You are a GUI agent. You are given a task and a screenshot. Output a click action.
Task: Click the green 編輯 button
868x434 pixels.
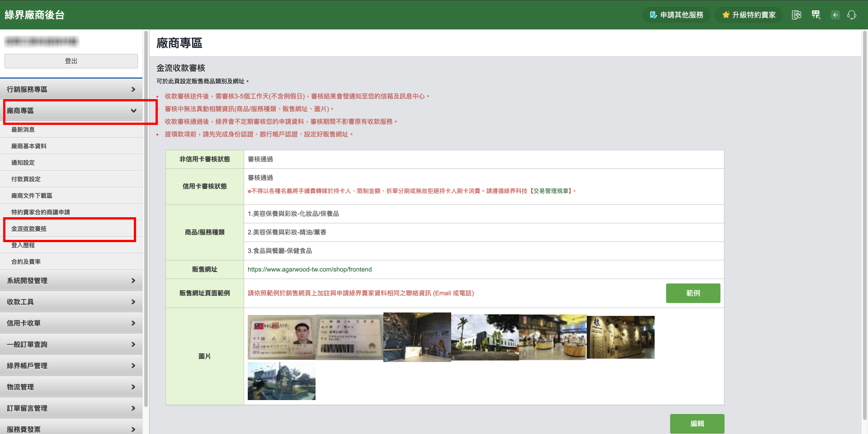click(697, 424)
